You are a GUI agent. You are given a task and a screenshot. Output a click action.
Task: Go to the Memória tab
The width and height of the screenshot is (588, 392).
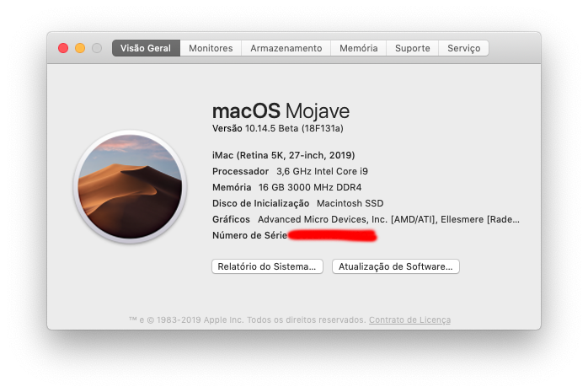point(359,48)
